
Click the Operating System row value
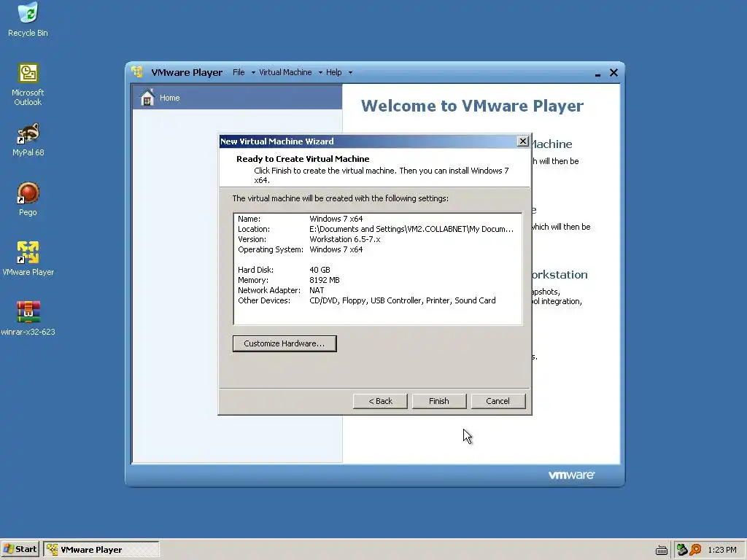point(336,249)
